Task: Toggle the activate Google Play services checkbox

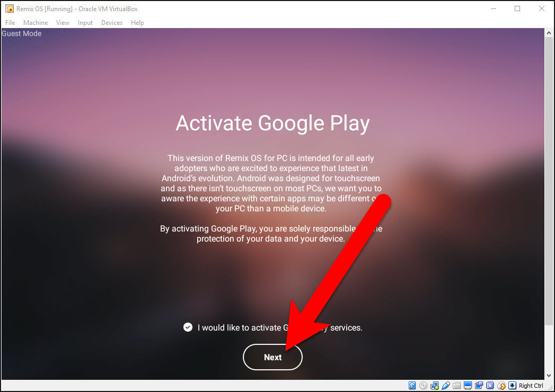Action: [x=188, y=327]
